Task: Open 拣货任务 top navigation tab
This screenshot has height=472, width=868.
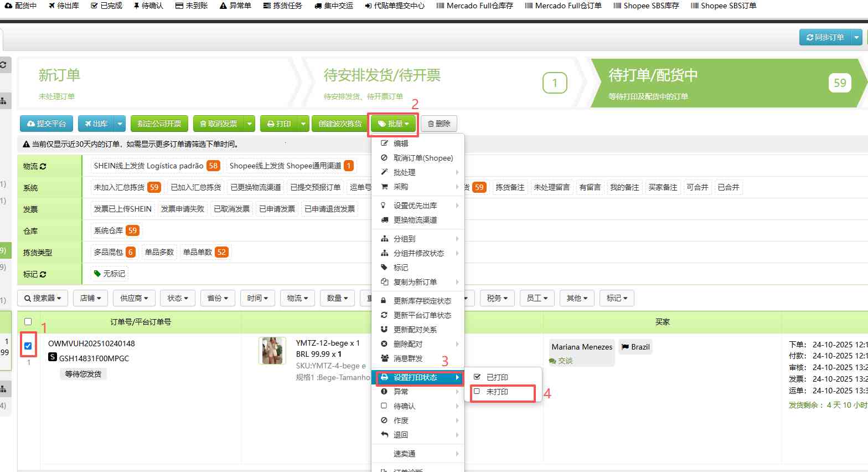Action: click(283, 6)
